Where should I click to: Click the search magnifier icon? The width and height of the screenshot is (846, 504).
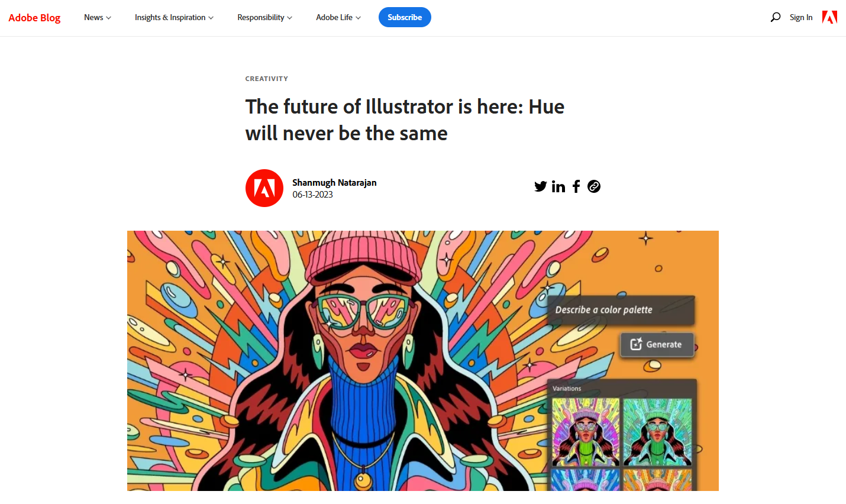click(x=775, y=17)
